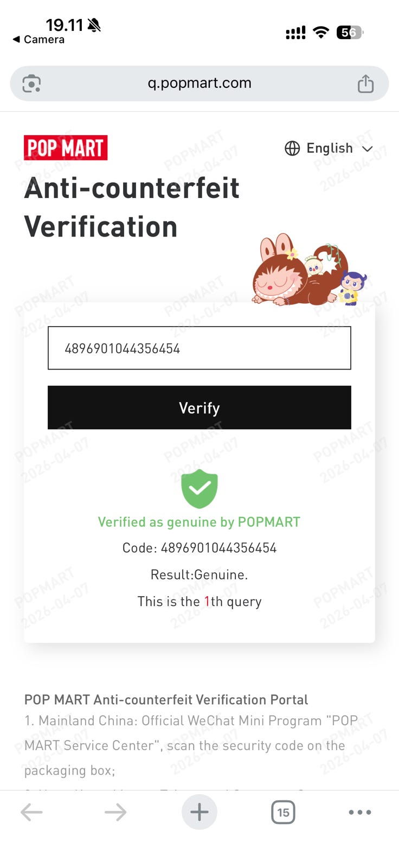Tap the green verified shield icon
399x868 pixels.
200,489
